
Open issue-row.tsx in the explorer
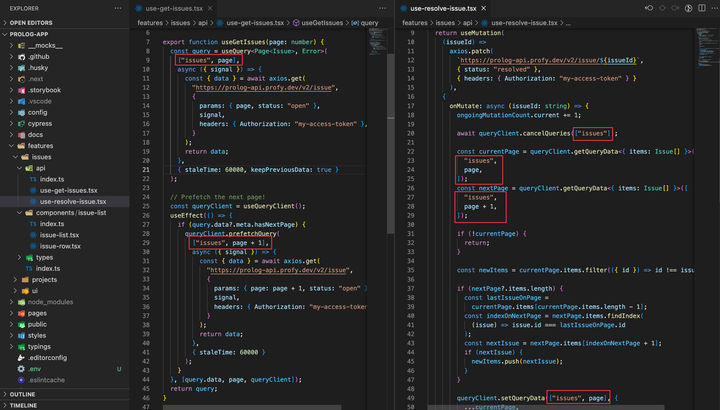[x=61, y=246]
